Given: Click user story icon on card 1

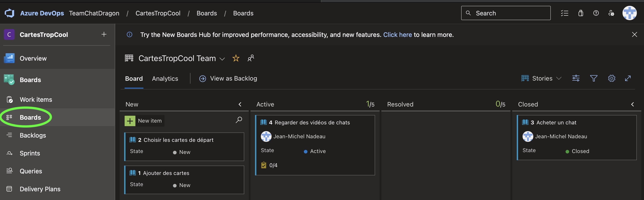Looking at the screenshot, I should (x=132, y=173).
